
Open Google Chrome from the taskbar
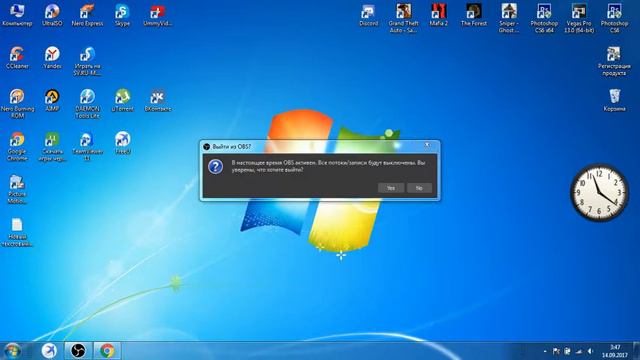[x=107, y=351]
